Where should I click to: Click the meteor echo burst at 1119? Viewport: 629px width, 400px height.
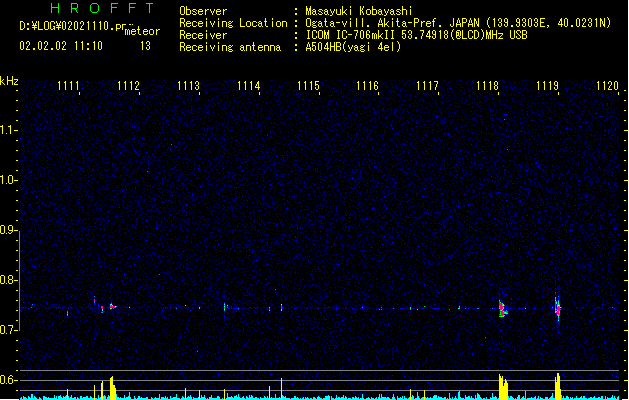558,307
